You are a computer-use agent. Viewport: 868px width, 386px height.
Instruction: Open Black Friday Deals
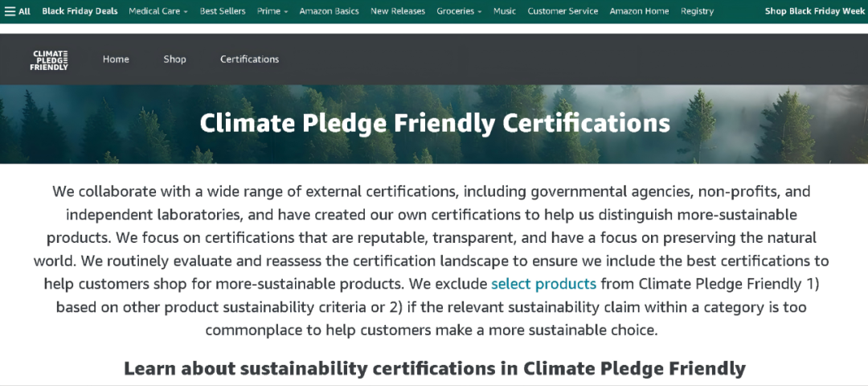(80, 11)
